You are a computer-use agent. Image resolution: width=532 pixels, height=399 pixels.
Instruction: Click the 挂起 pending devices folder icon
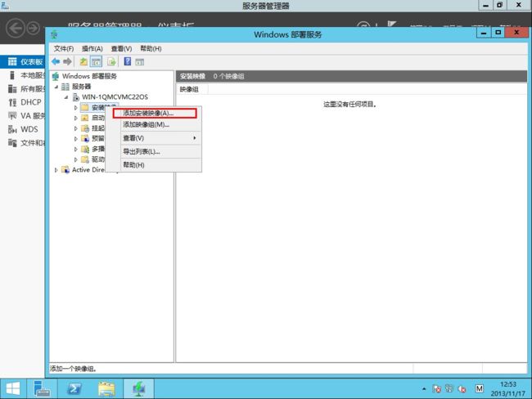[x=85, y=128]
